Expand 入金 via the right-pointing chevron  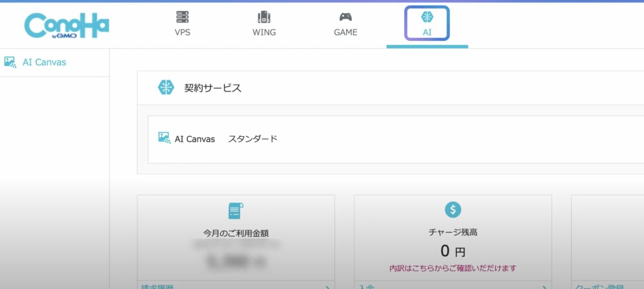point(545,287)
